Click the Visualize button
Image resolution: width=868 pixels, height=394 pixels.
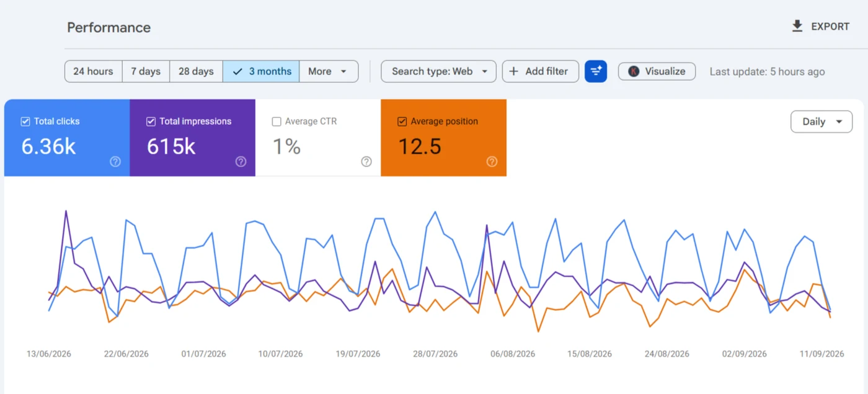coord(657,71)
